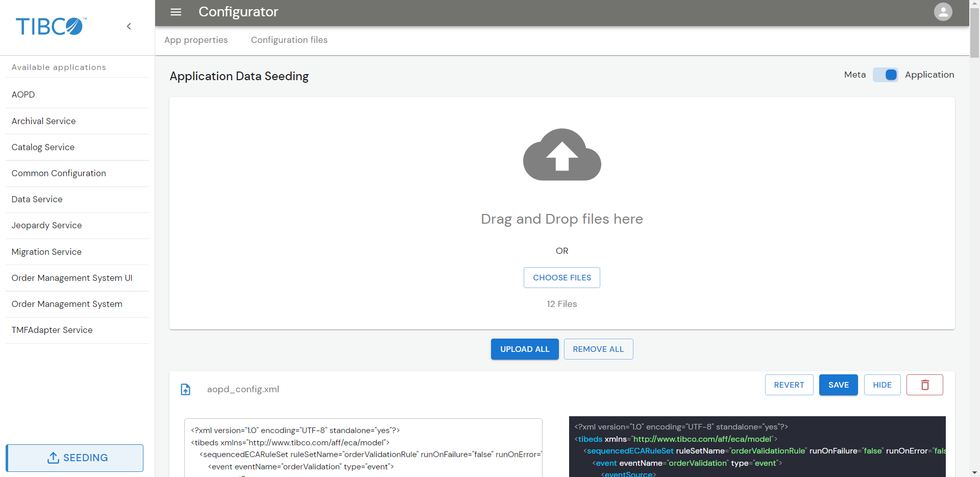Click the REMOVE ALL button

598,349
